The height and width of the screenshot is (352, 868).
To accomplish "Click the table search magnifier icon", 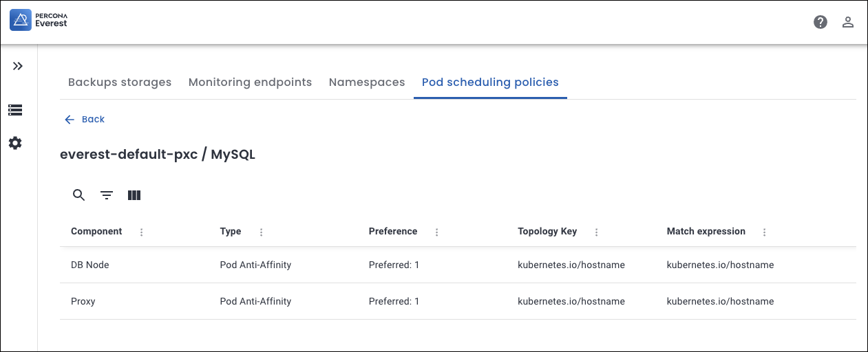I will (79, 195).
